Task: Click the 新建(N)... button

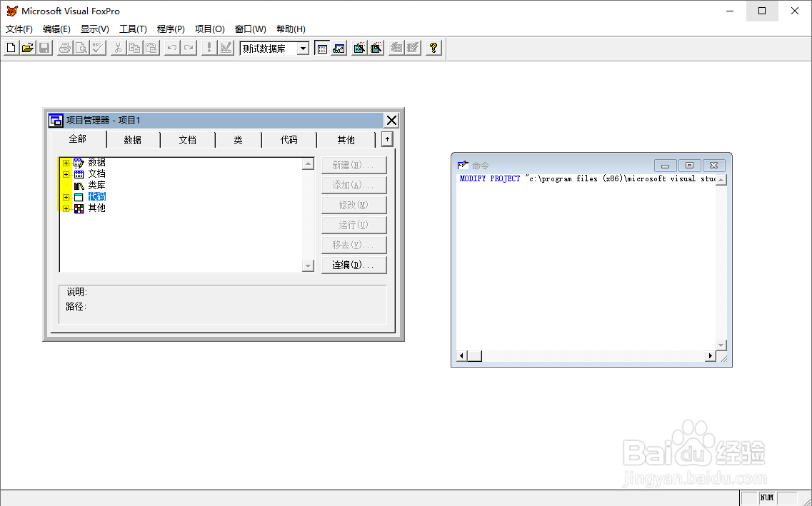Action: point(354,165)
